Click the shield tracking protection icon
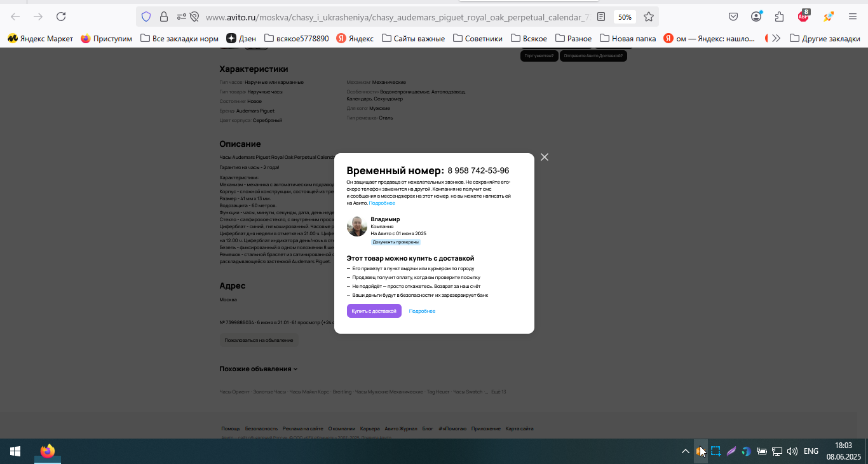868x464 pixels. tap(146, 17)
